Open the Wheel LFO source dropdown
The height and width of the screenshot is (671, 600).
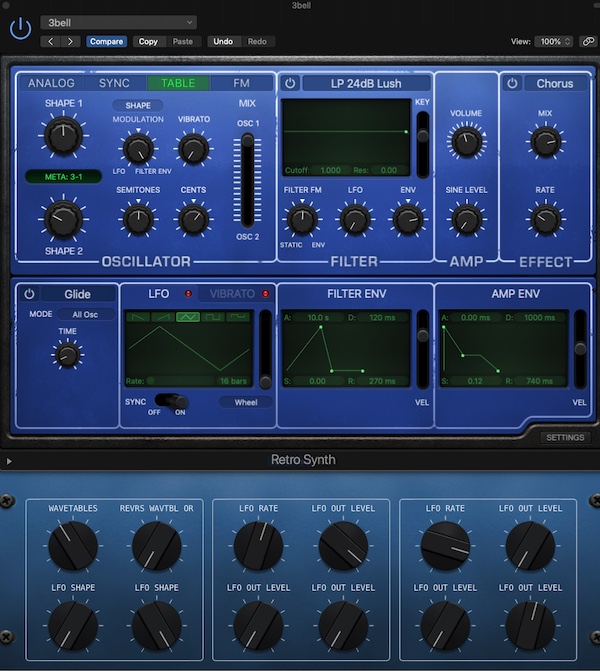(x=246, y=402)
